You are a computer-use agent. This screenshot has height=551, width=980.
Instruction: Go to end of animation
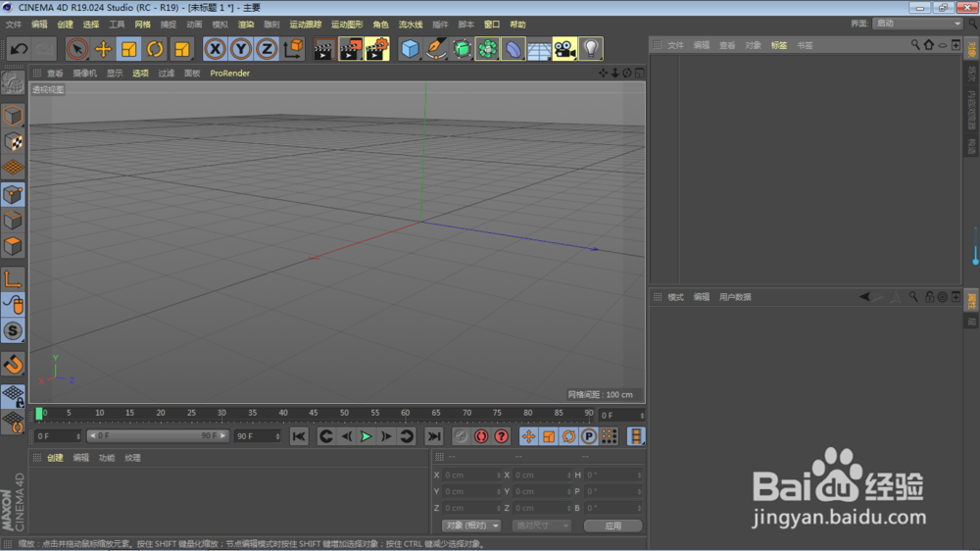pyautogui.click(x=434, y=436)
